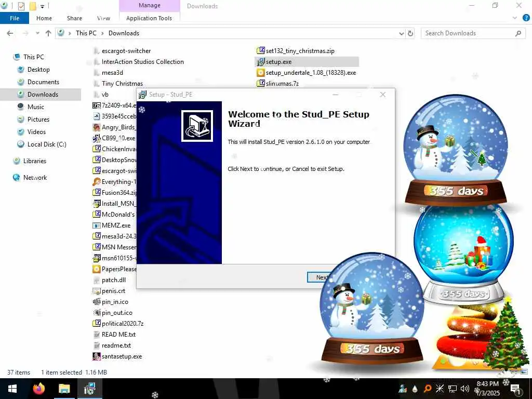532x399 pixels.
Task: Open the File menu in Explorer
Action: [x=15, y=18]
